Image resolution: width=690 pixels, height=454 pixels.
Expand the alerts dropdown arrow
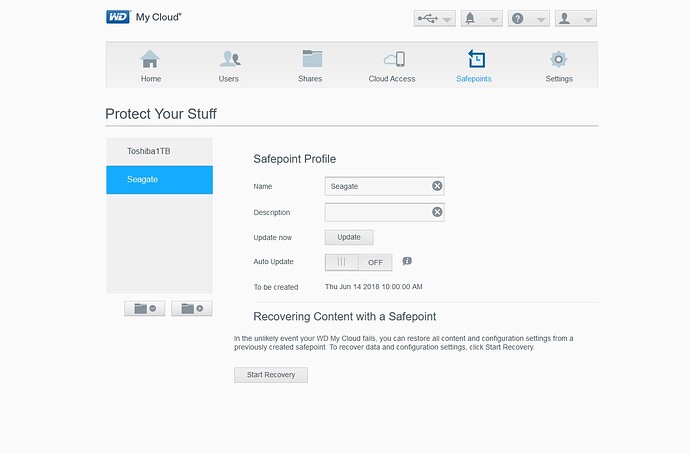coord(494,20)
